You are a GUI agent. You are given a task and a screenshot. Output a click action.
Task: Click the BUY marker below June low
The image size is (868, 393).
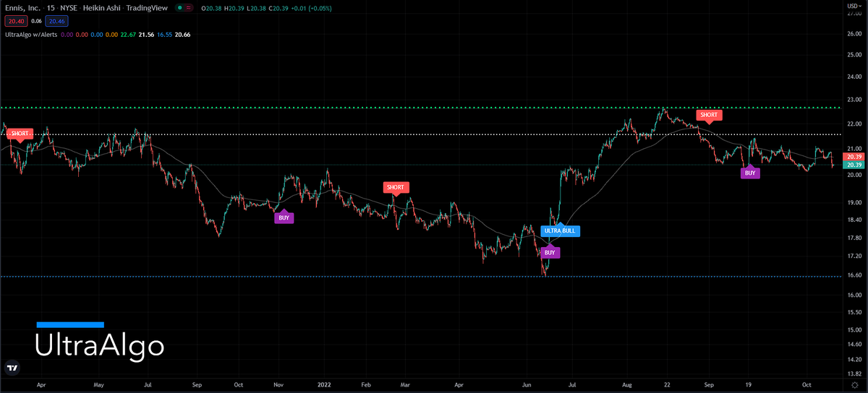[550, 253]
